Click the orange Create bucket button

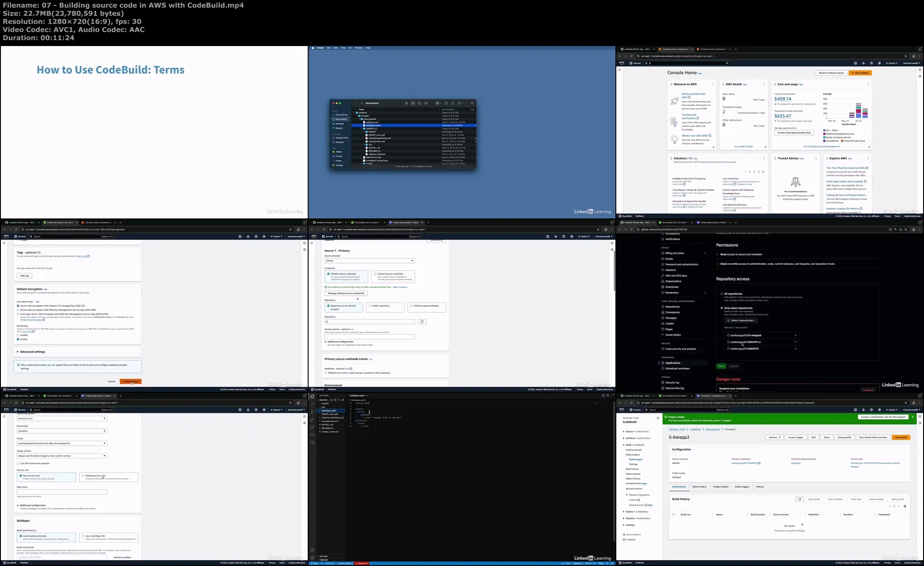[x=130, y=382]
